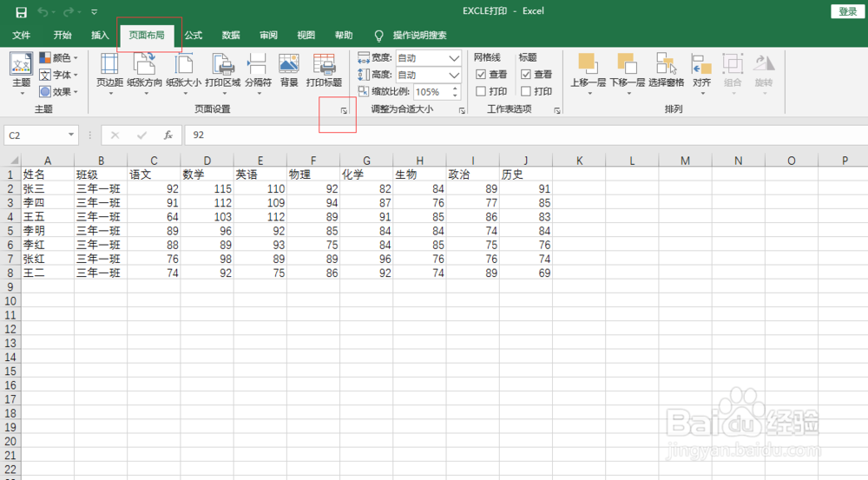Click the 页边距 margins icon
868x480 pixels.
pyautogui.click(x=109, y=64)
